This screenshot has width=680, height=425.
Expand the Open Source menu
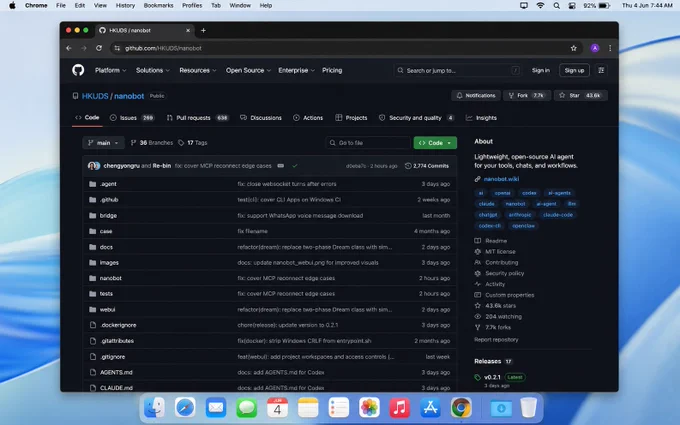point(248,70)
